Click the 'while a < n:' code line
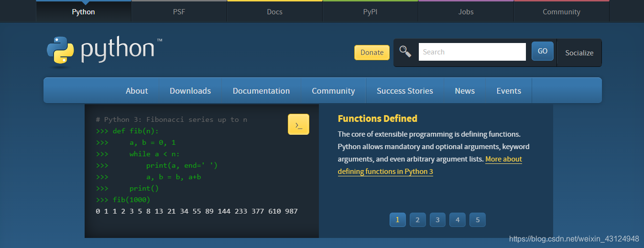644x248 pixels. click(x=138, y=154)
